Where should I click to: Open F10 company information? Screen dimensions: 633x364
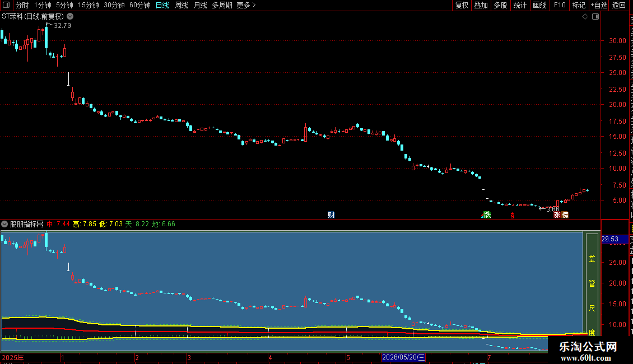[560, 5]
